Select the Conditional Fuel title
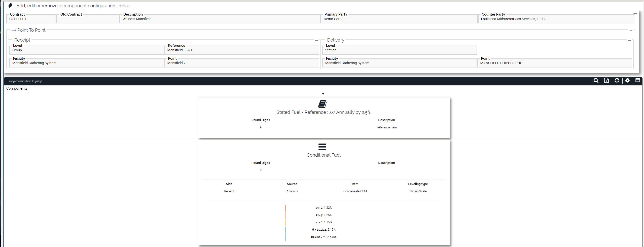This screenshot has width=644, height=247. [x=323, y=155]
